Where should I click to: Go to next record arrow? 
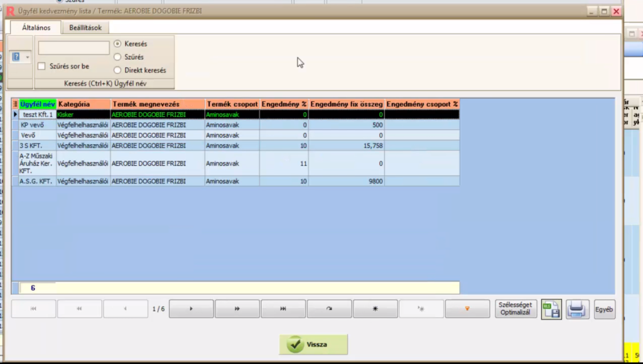192,309
